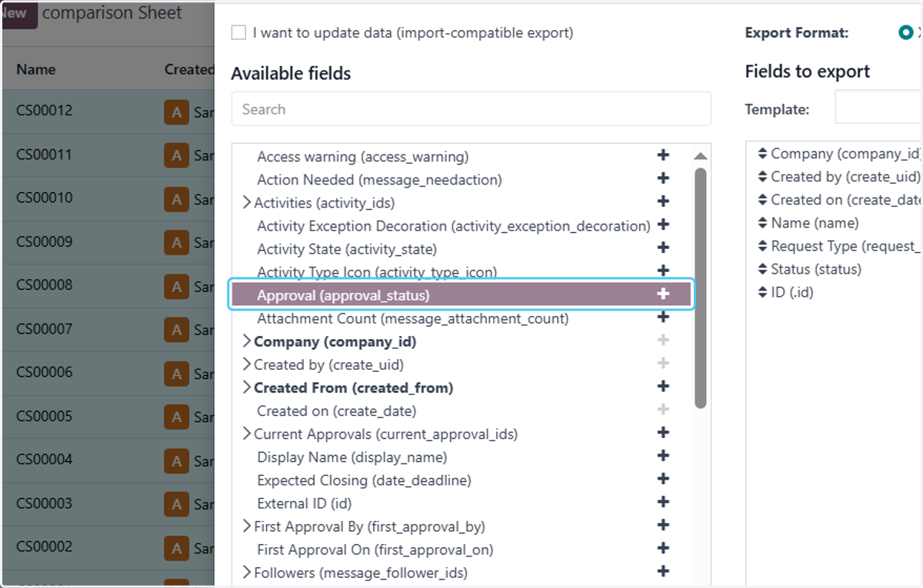
Task: Add Approval (approval_status) with plus icon
Action: point(663,294)
